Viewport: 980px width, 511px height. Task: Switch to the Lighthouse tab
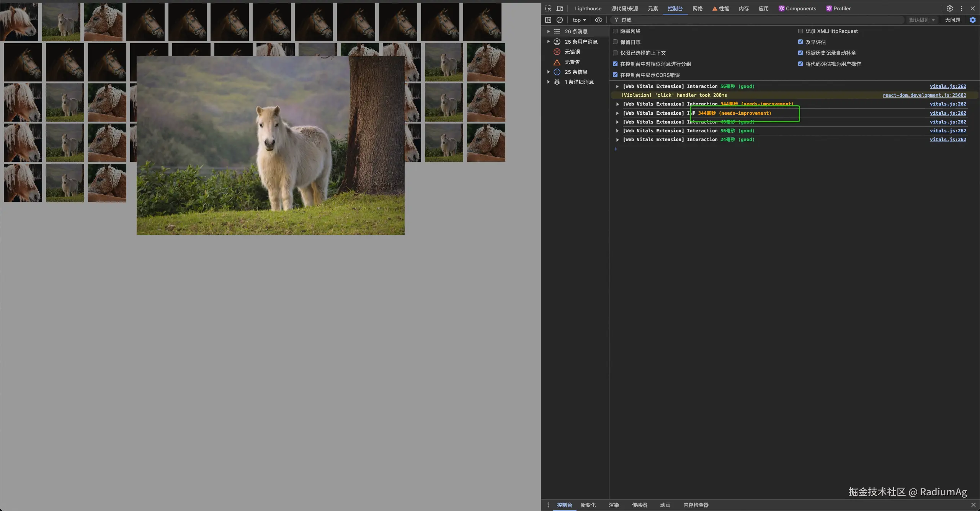point(588,8)
